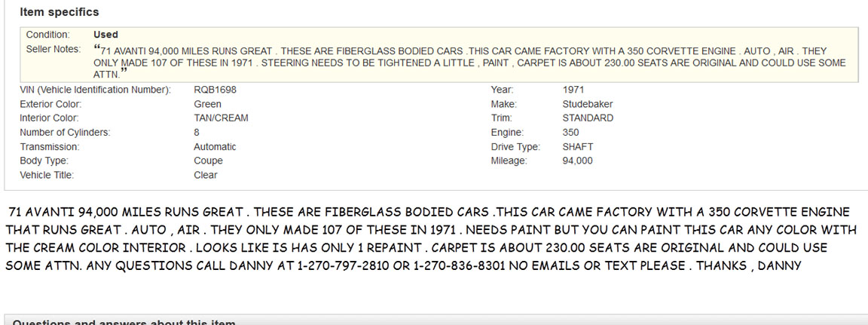
Task: Click the Interior Color value TAN/CREAM
Action: click(x=221, y=118)
